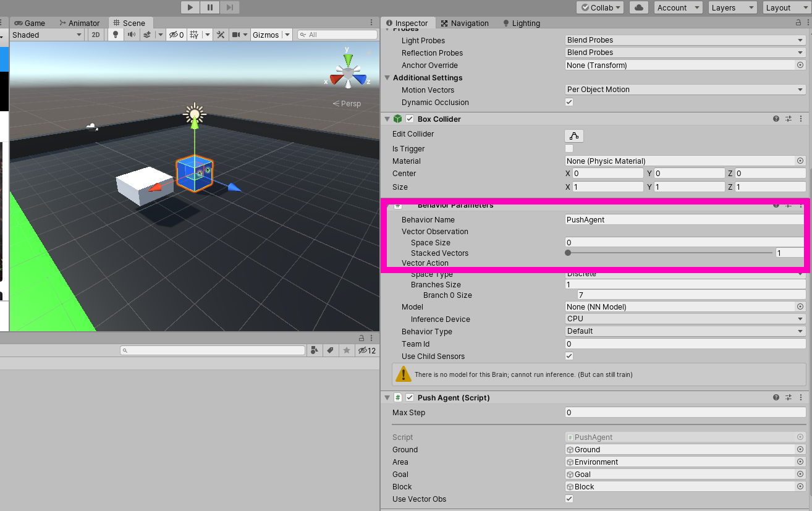Viewport: 812px width, 511px height.
Task: Click Center X value field
Action: (608, 174)
